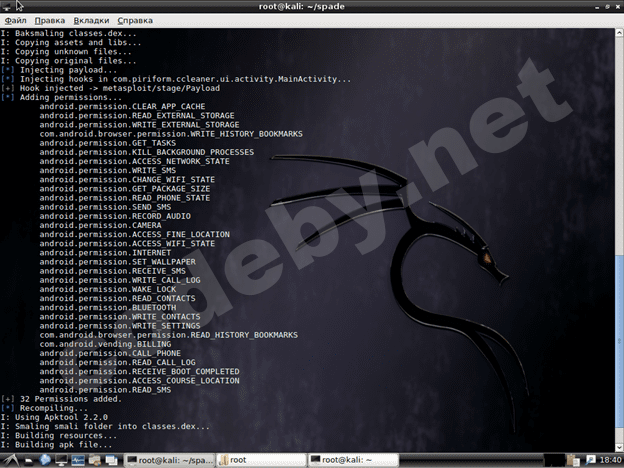624x468 pixels.
Task: Open the Вкладки menu
Action: click(x=91, y=20)
